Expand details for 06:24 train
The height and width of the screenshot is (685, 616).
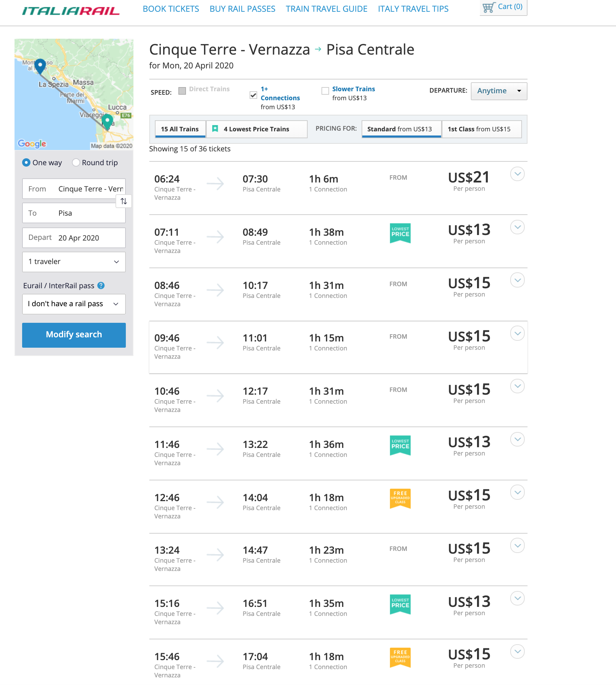tap(517, 174)
